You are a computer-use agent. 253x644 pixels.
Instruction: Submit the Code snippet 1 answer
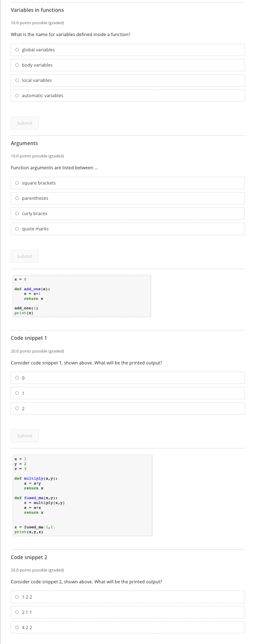click(24, 436)
